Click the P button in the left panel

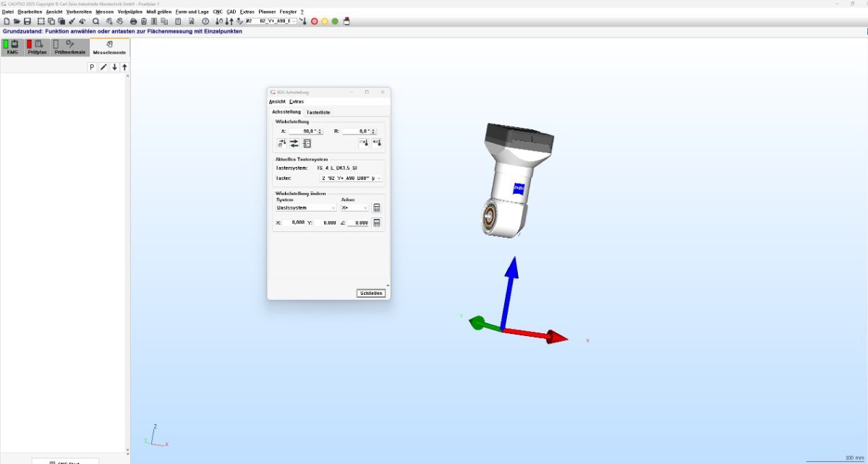coord(92,67)
